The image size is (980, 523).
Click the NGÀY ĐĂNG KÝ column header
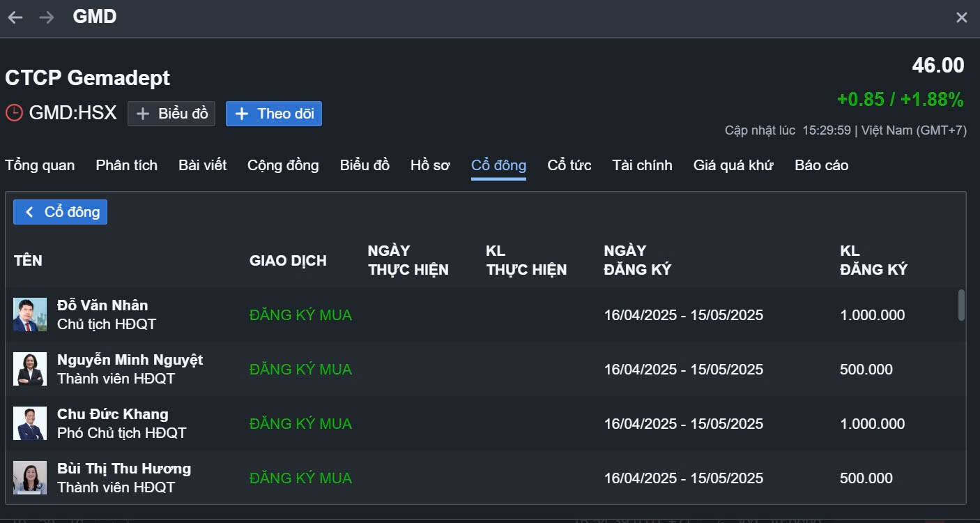click(x=637, y=260)
